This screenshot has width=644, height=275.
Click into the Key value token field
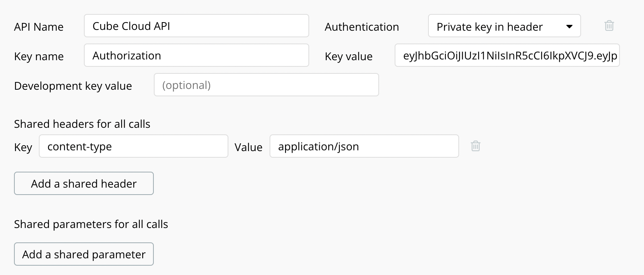(507, 56)
